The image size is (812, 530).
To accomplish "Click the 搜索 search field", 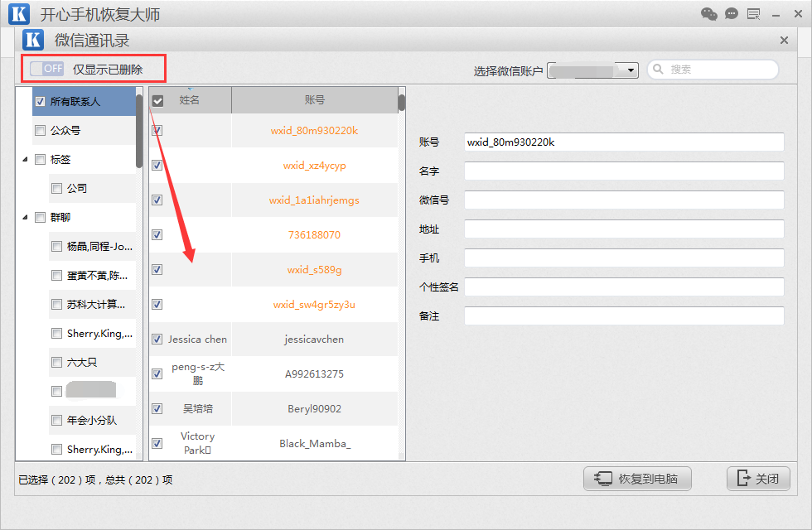I will (x=713, y=70).
